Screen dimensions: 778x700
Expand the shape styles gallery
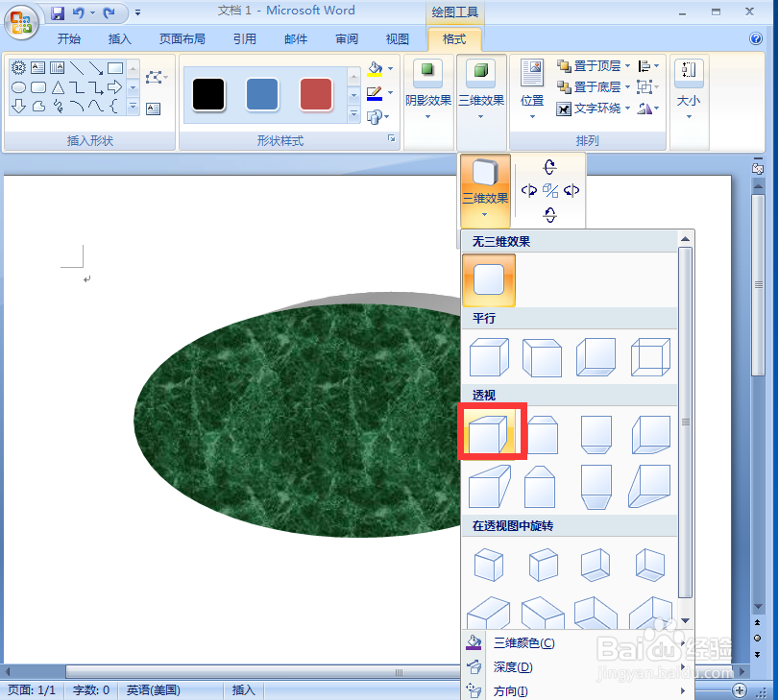tap(353, 114)
